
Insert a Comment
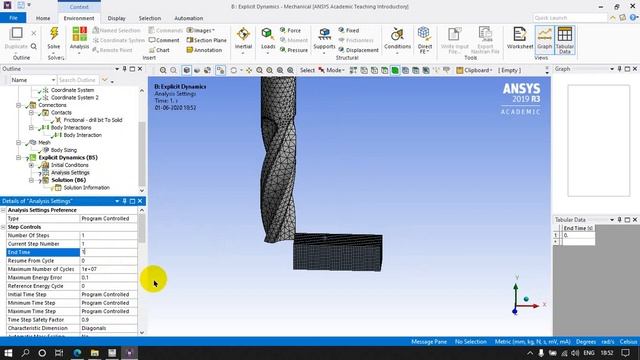point(164,40)
